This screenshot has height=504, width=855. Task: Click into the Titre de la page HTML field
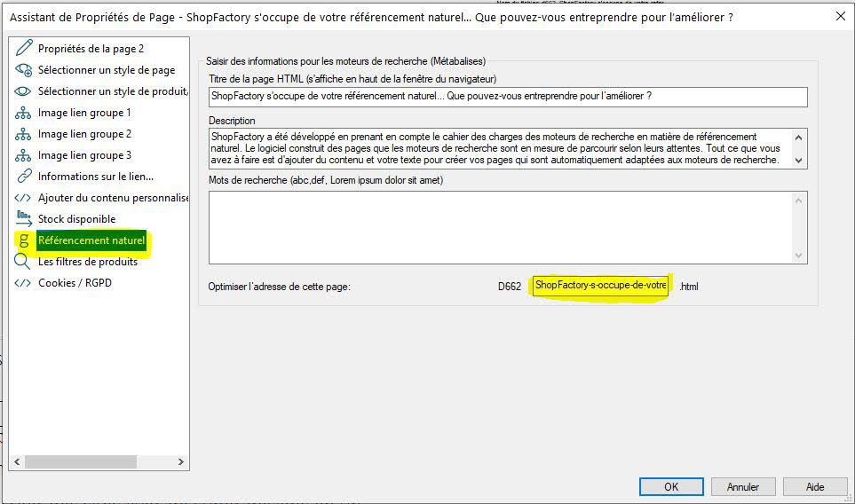point(507,96)
